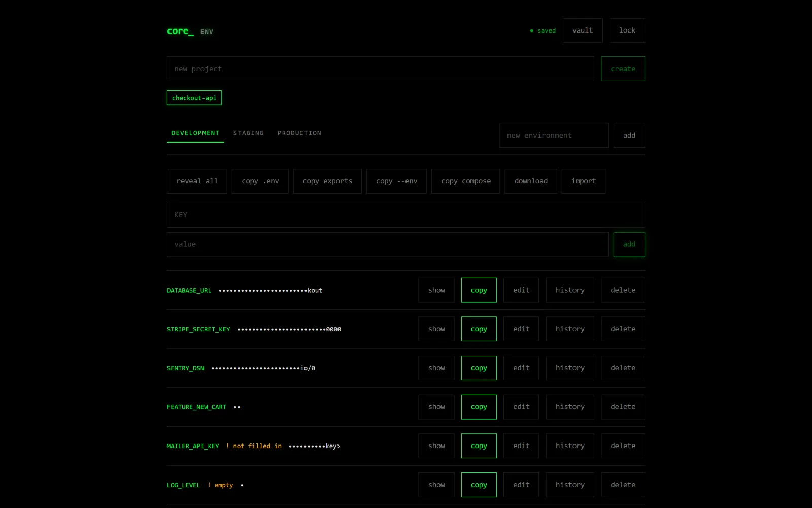
Task: Copy the DATABASE_URL value
Action: click(479, 290)
